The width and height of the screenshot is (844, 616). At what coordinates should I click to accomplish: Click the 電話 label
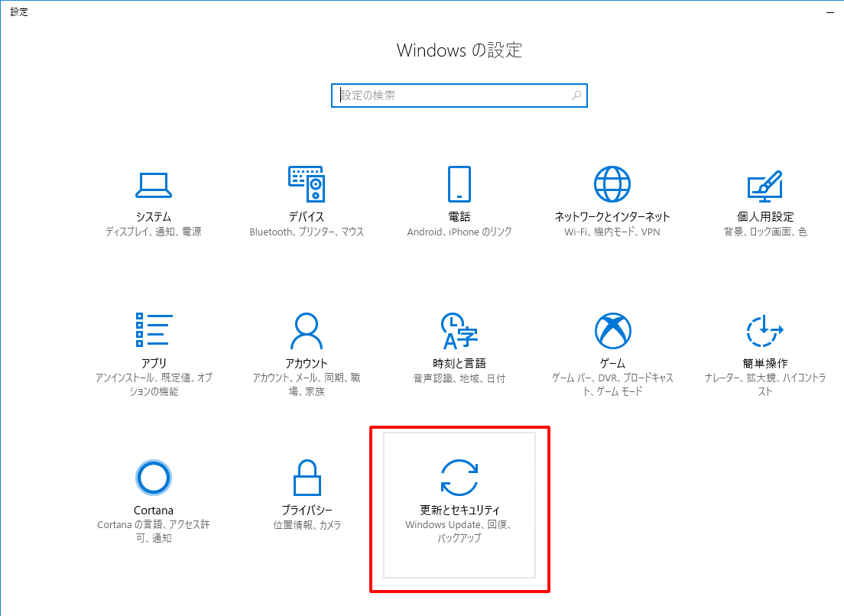pos(459,217)
